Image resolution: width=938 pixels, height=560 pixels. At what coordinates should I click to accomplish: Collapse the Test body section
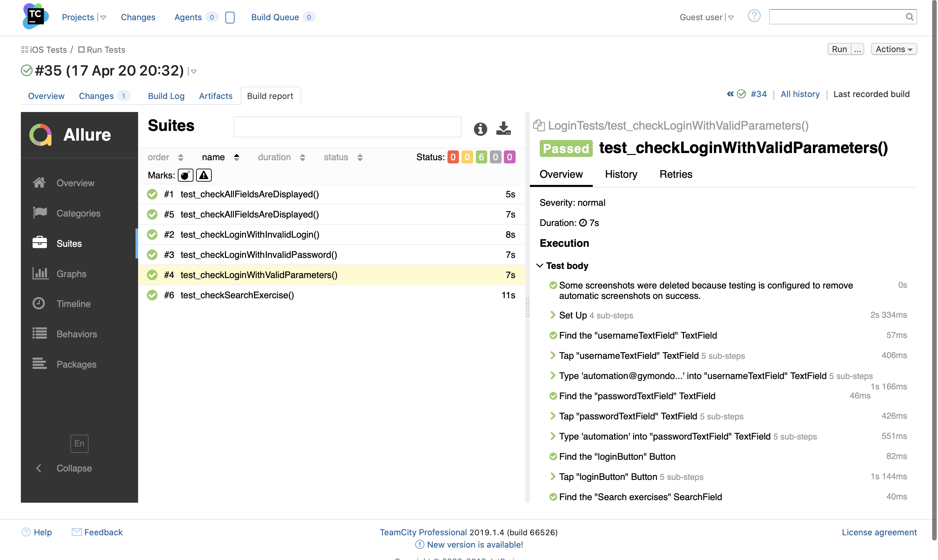click(540, 266)
